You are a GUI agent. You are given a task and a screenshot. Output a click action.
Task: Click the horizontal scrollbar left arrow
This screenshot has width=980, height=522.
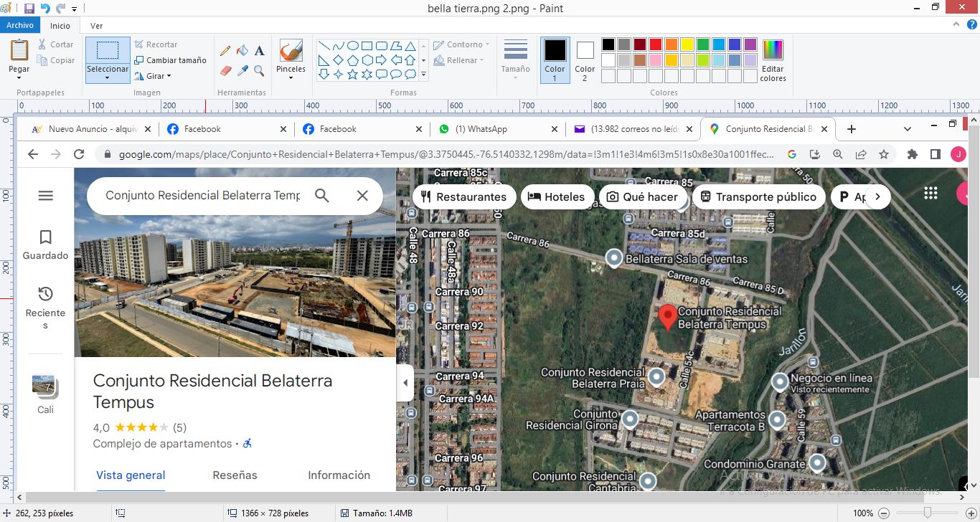pyautogui.click(x=19, y=497)
